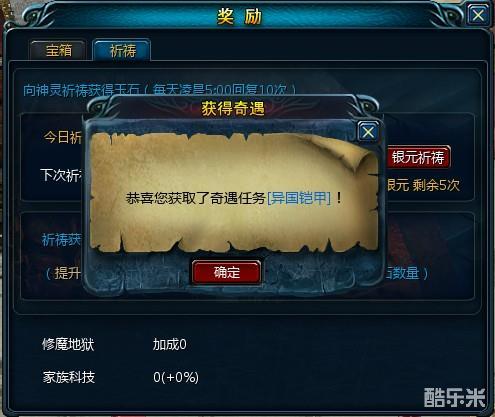Click the 今日祈 label behind the popup
The height and width of the screenshot is (417, 495).
[63, 137]
